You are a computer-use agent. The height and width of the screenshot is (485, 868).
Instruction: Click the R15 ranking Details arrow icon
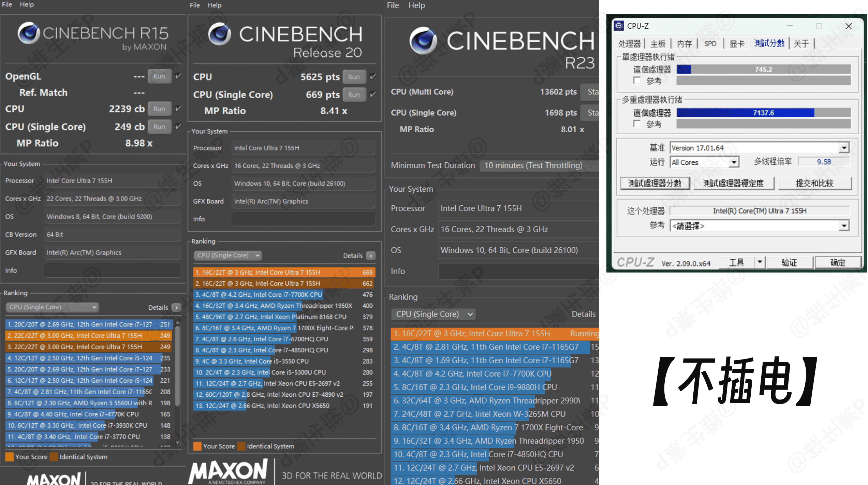click(x=176, y=307)
